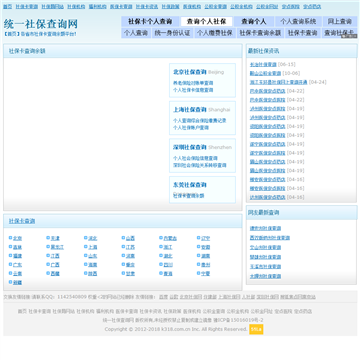Screen dimensions: 360x360
Task: Click the bullet icon beside 黑龙江
Action: coord(48,247)
